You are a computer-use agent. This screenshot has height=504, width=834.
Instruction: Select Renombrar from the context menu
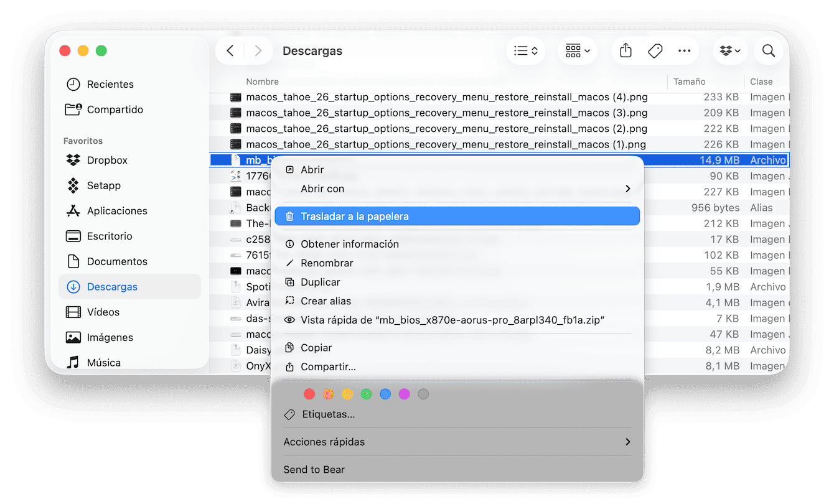[457, 263]
